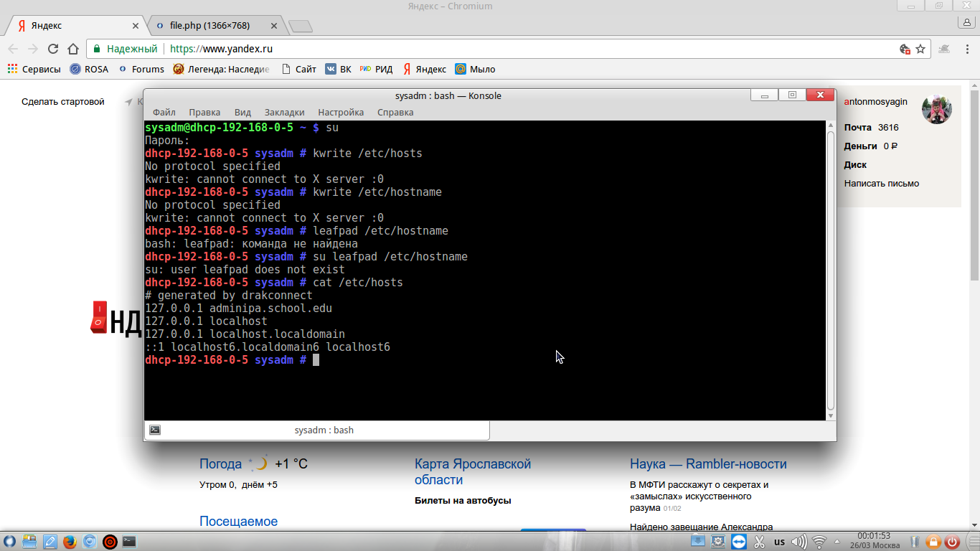Click the Yandex user avatar
Image resolution: width=980 pixels, height=551 pixels.
coord(937,109)
